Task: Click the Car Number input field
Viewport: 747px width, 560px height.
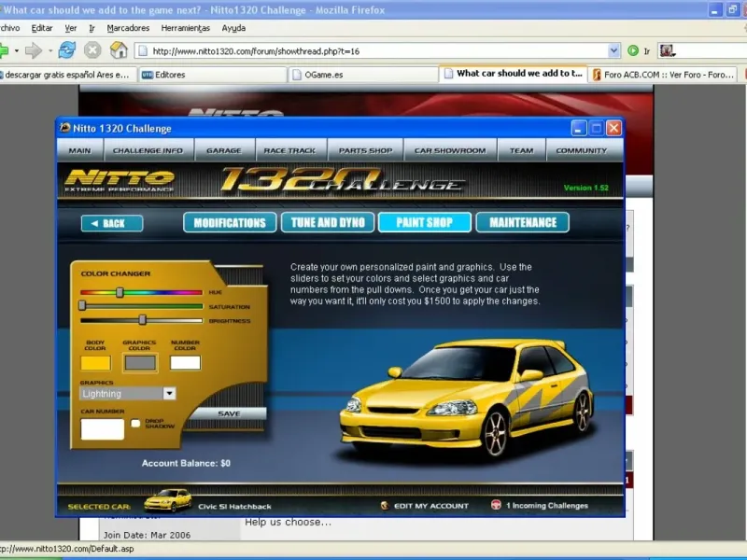Action: (103, 429)
